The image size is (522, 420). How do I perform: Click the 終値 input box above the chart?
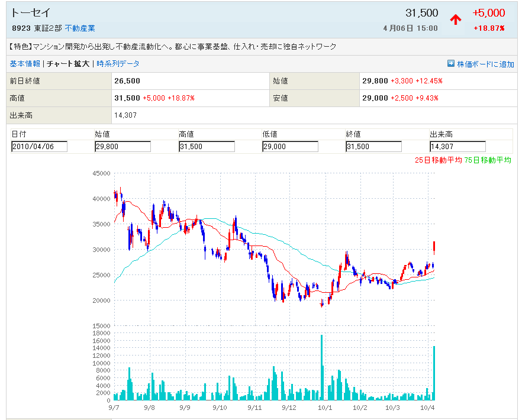[x=373, y=147]
